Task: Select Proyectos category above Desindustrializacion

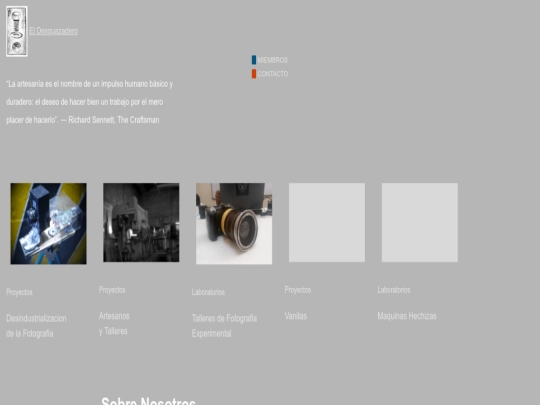Action: [19, 292]
